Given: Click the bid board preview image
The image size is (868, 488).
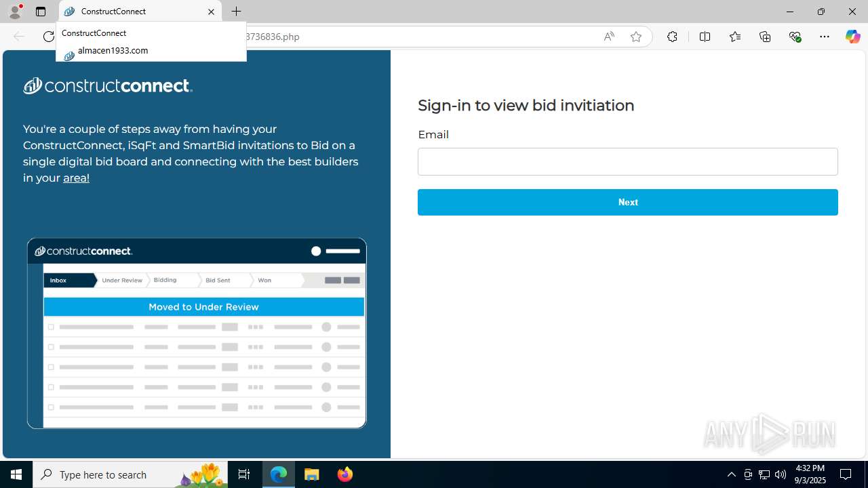Looking at the screenshot, I should (197, 333).
